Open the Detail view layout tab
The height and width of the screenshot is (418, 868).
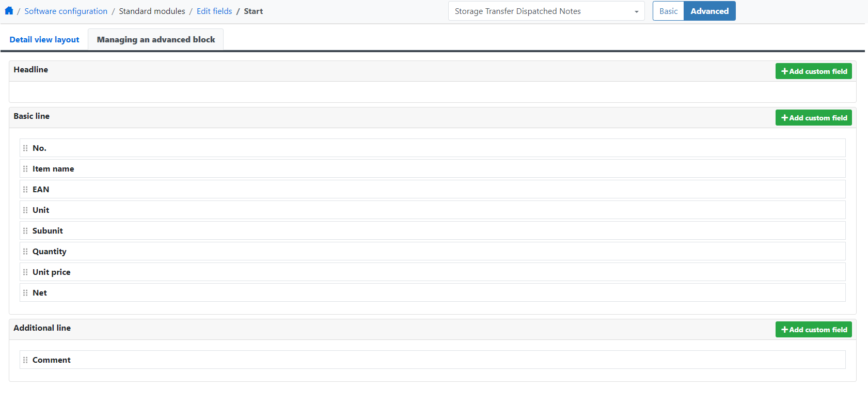click(44, 40)
